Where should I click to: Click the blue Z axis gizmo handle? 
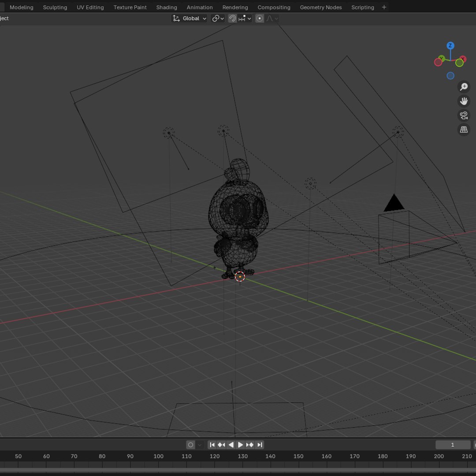[x=450, y=45]
